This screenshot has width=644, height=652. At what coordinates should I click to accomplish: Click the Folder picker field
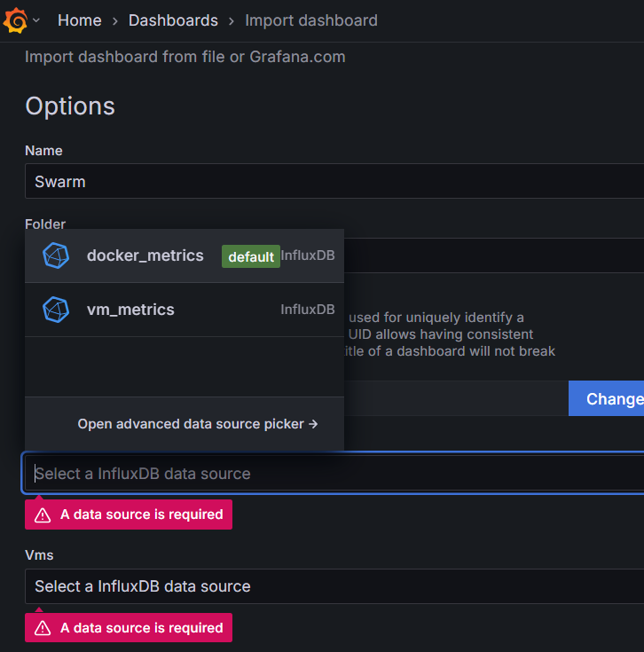494,255
